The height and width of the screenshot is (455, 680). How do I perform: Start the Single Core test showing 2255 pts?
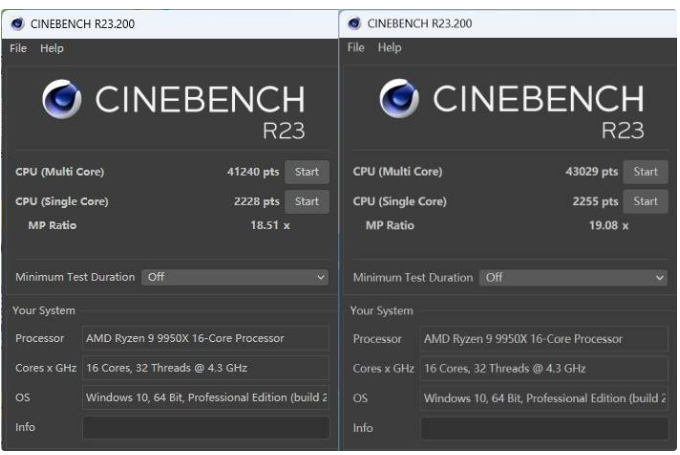[x=645, y=201]
